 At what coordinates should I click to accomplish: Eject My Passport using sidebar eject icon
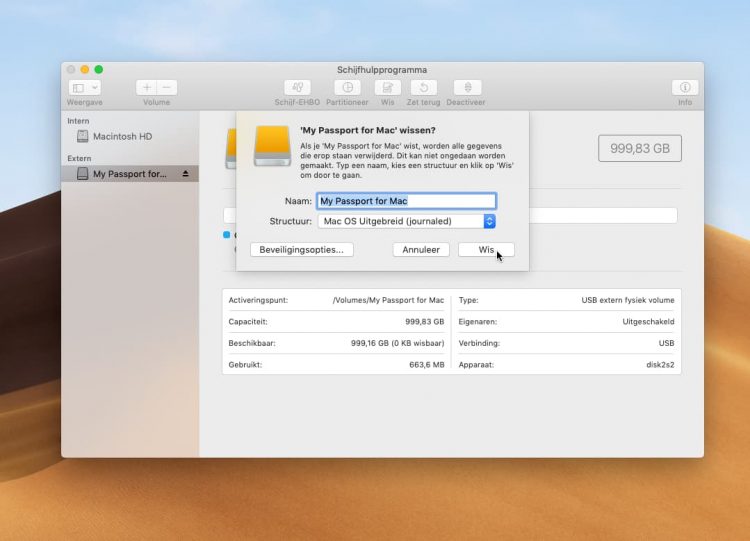tap(185, 174)
